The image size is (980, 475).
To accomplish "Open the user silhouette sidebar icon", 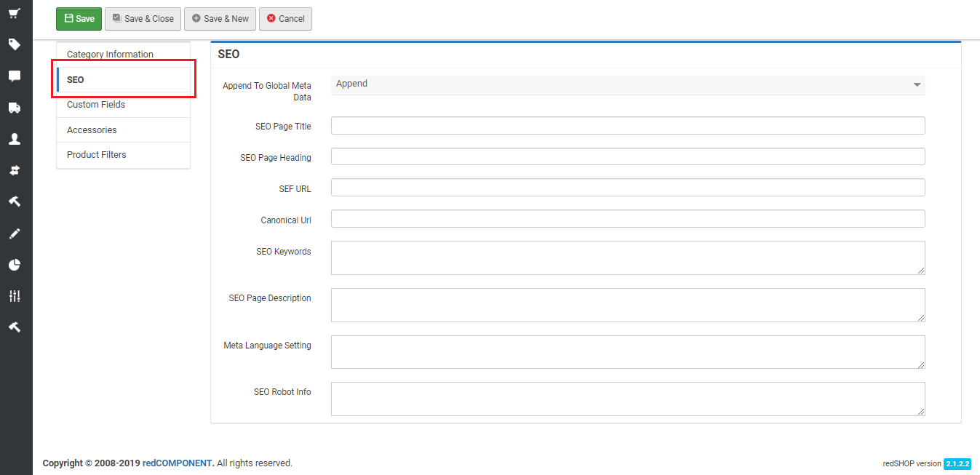I will pyautogui.click(x=15, y=139).
